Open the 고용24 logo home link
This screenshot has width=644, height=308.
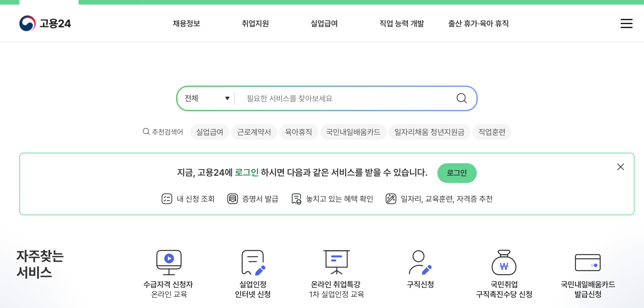coord(46,23)
